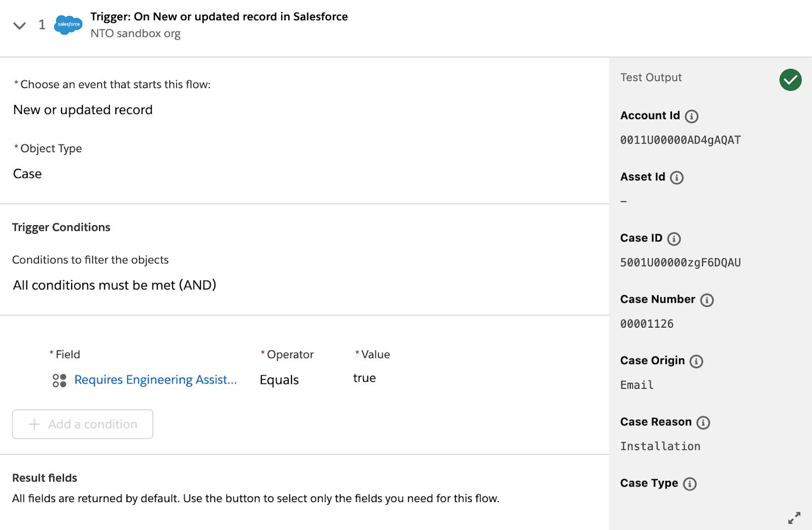Click the Installation case reason value
The image size is (812, 530).
660,446
